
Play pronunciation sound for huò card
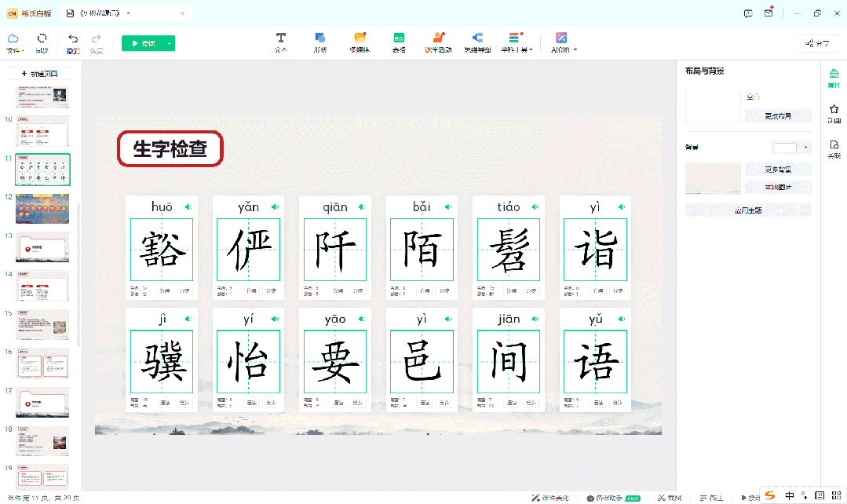[188, 207]
